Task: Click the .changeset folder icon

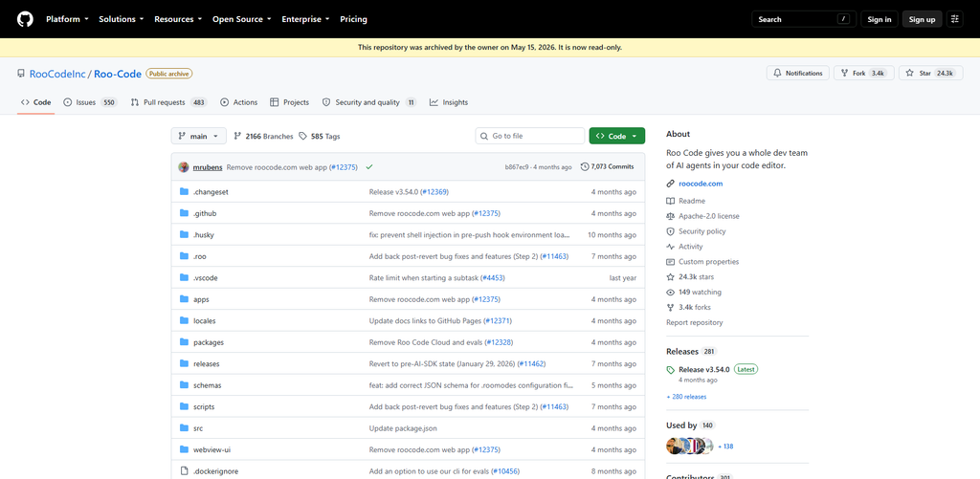Action: 184,192
